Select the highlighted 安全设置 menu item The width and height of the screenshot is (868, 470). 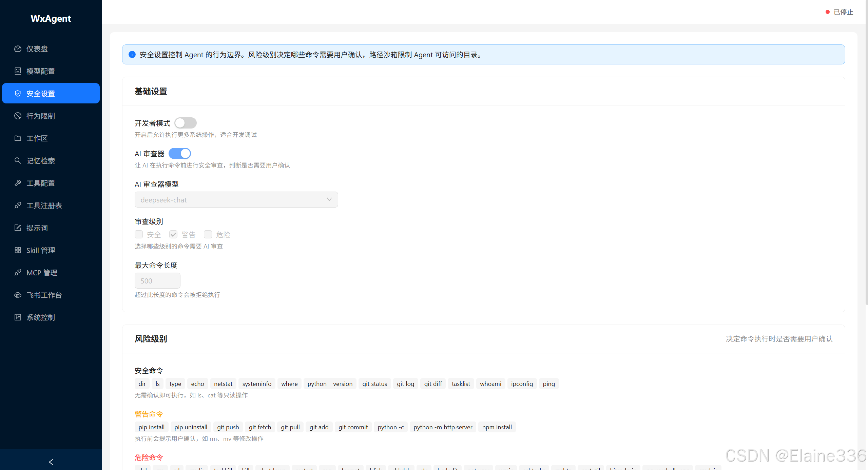coord(51,93)
